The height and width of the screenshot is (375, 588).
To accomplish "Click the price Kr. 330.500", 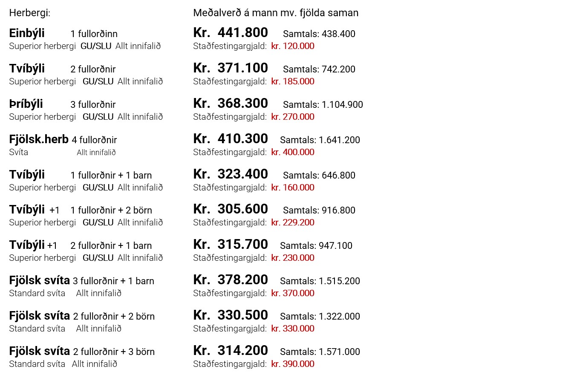I will 231,315.
